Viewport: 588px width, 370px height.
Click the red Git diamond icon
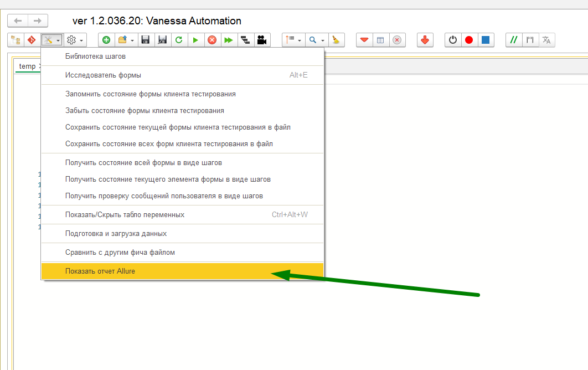tap(32, 40)
